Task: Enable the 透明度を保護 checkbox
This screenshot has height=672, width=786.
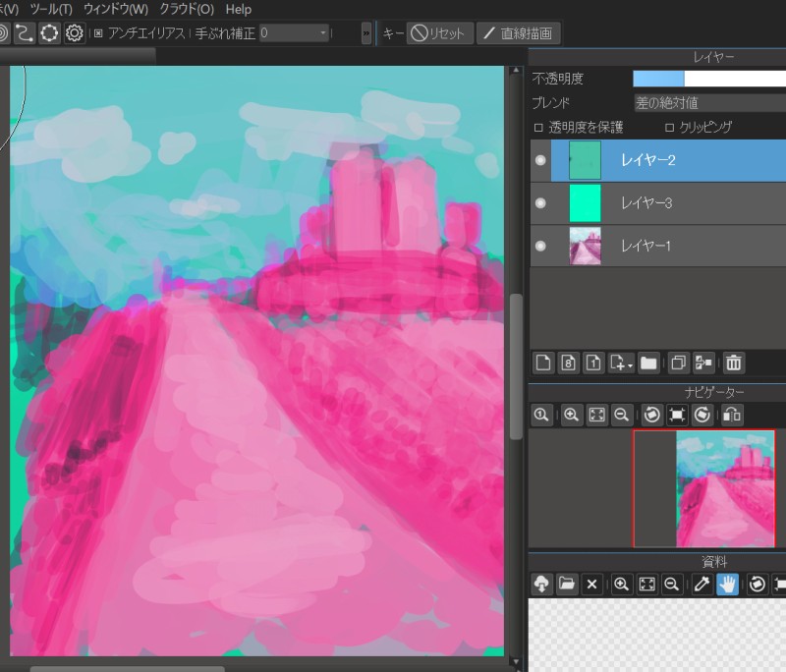Action: click(x=538, y=128)
